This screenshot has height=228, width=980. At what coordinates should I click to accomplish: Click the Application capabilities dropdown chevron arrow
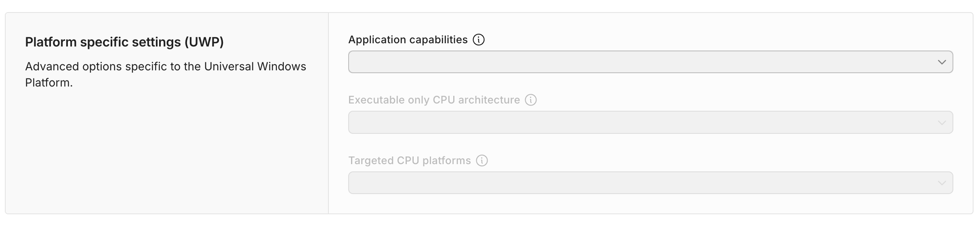coord(942,62)
